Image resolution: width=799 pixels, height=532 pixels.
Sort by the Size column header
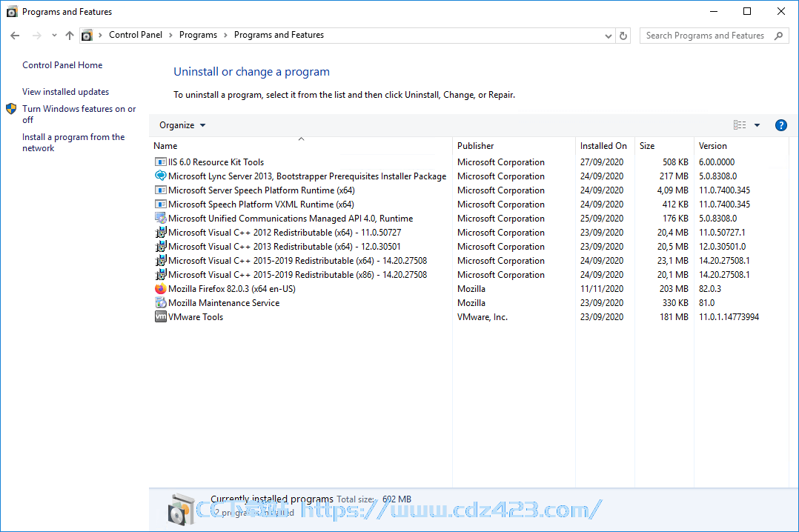[664, 146]
